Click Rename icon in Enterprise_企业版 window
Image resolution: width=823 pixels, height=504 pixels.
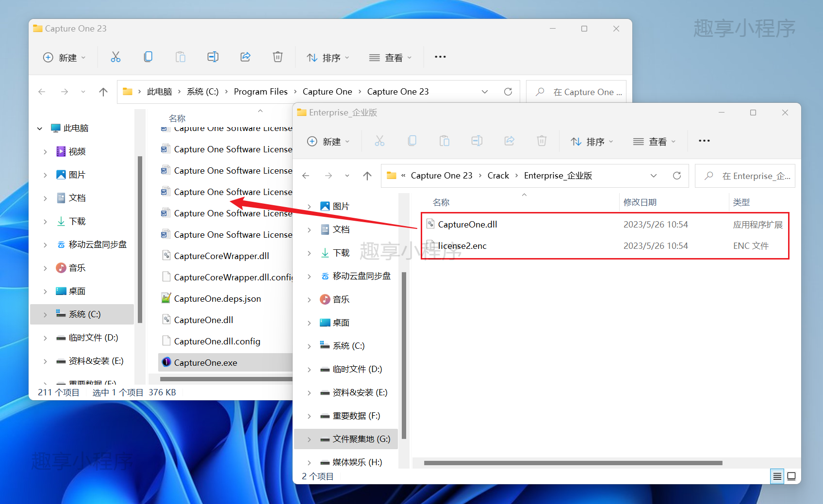477,141
